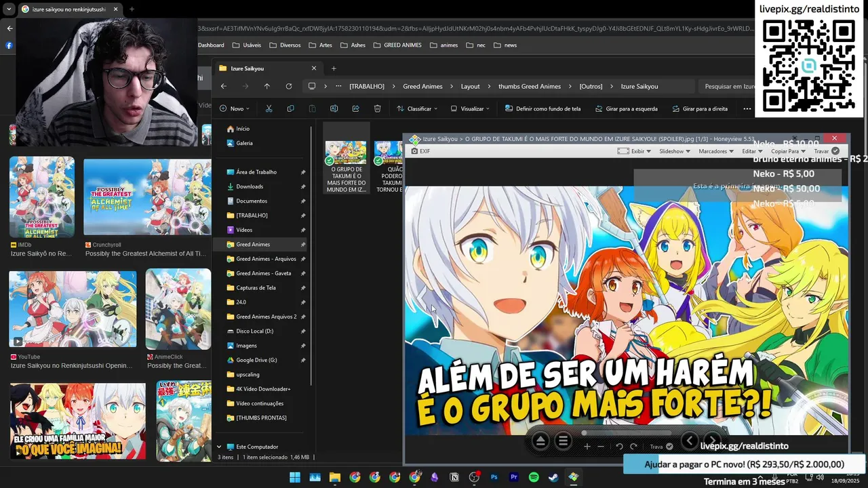Toggle the Trava lock in Honeyview bottom bar
Screen dimensions: 868x488
coord(669,447)
